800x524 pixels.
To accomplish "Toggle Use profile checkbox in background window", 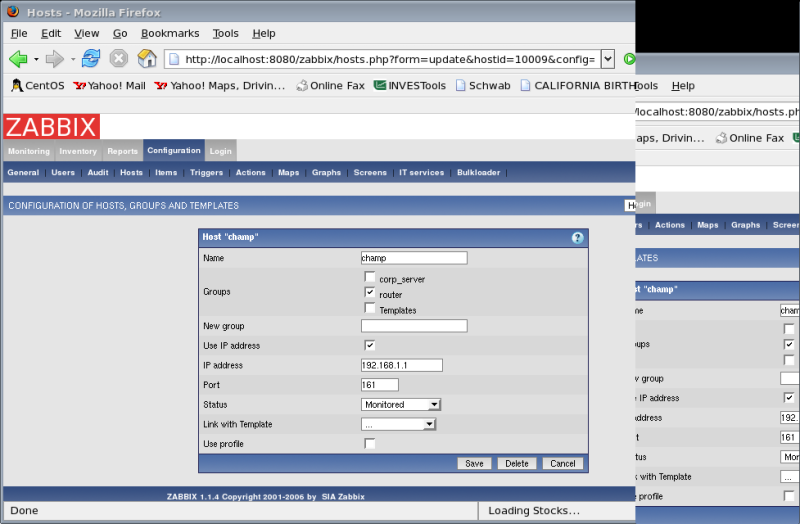I will pos(789,496).
